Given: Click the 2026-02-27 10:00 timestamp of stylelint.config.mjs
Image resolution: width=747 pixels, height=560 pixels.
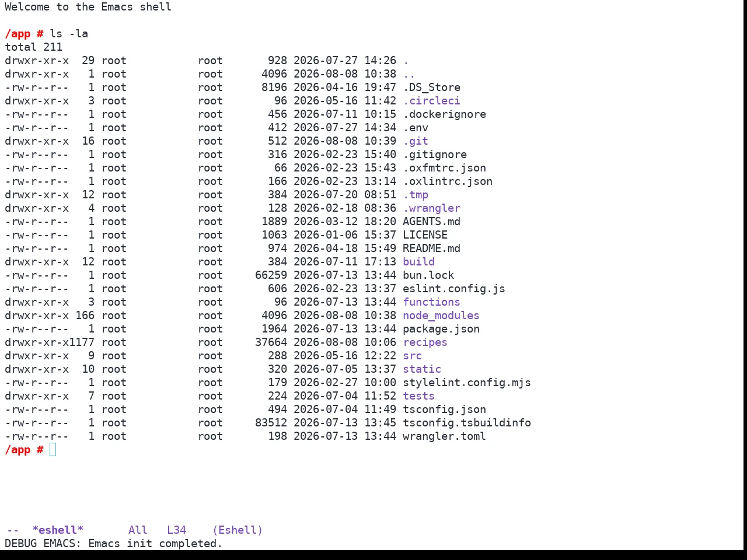Looking at the screenshot, I should pos(345,383).
